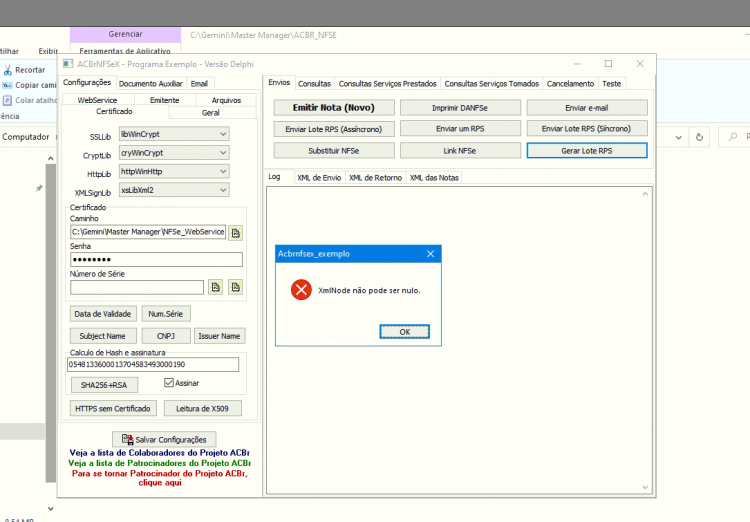Click first icon beside Número de Série field
This screenshot has width=750, height=522.
[x=216, y=287]
